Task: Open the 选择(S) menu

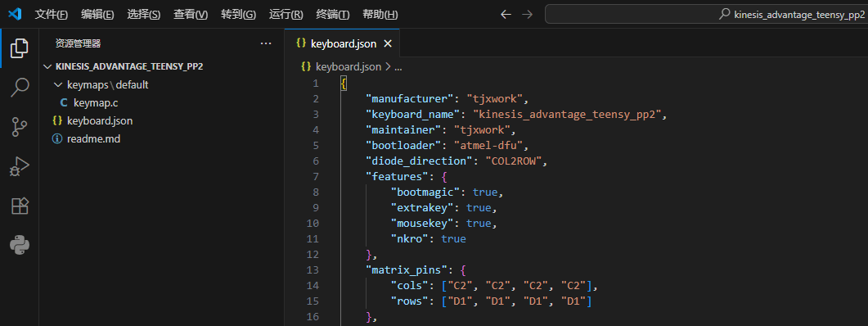Action: pos(144,15)
